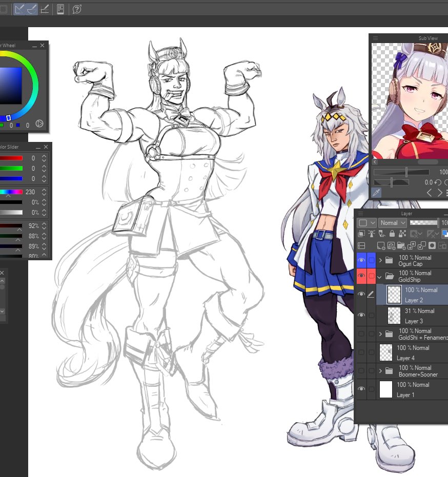Create a New Layer Folder

401,245
